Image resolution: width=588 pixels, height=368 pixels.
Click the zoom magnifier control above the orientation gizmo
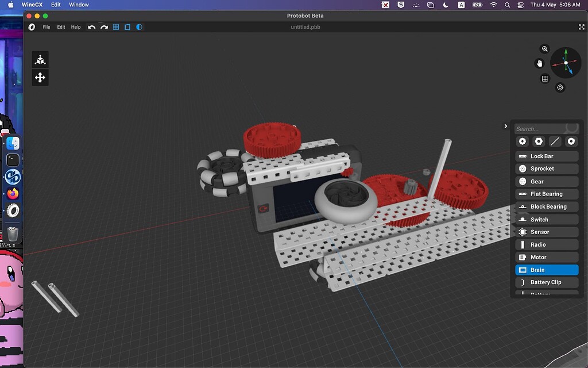(x=544, y=48)
